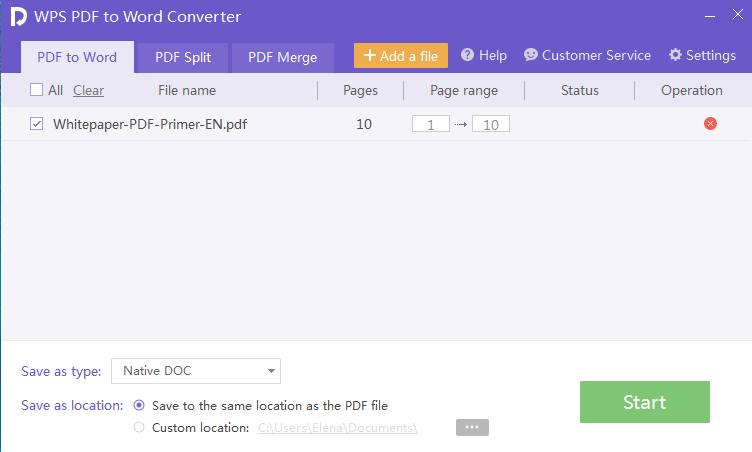The width and height of the screenshot is (752, 452).
Task: Click the page count value 10
Action: coord(364,124)
